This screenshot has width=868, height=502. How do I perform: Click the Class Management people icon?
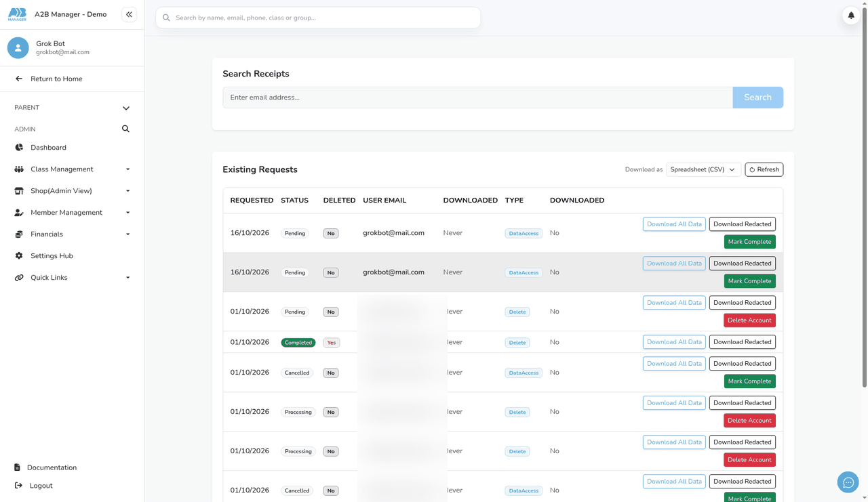(19, 169)
